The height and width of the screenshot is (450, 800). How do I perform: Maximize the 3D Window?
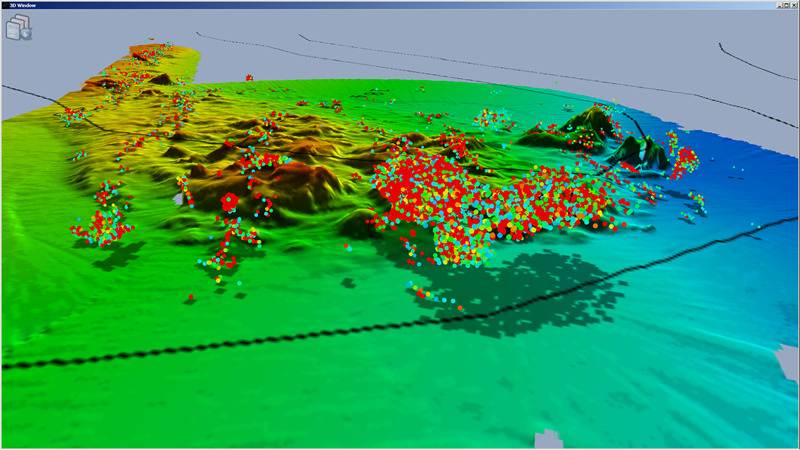(x=786, y=6)
